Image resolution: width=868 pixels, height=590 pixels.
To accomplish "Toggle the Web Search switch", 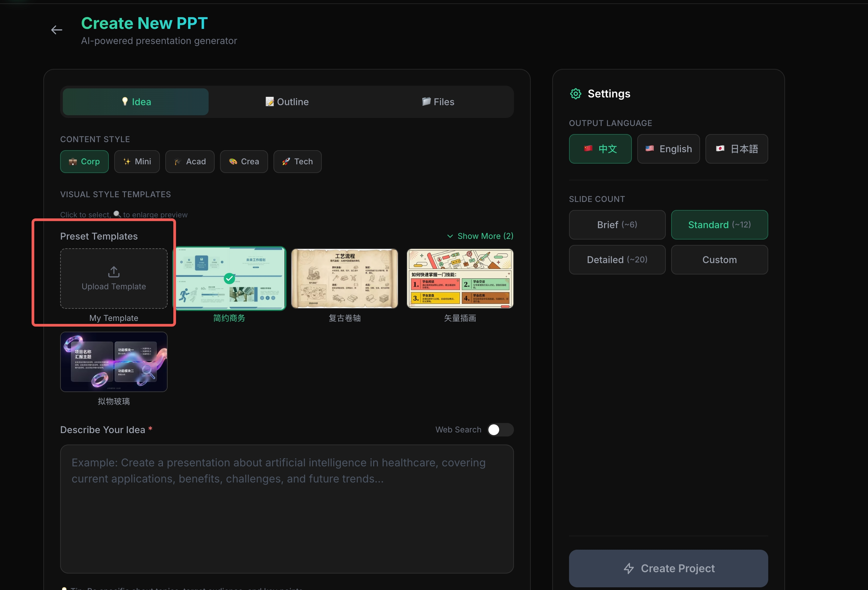I will click(x=500, y=430).
